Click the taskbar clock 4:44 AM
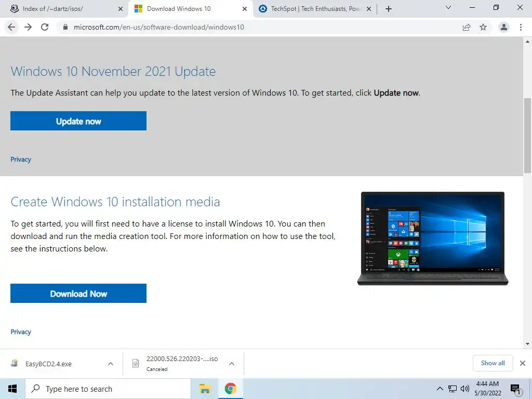The width and height of the screenshot is (532, 399). pyautogui.click(x=487, y=389)
